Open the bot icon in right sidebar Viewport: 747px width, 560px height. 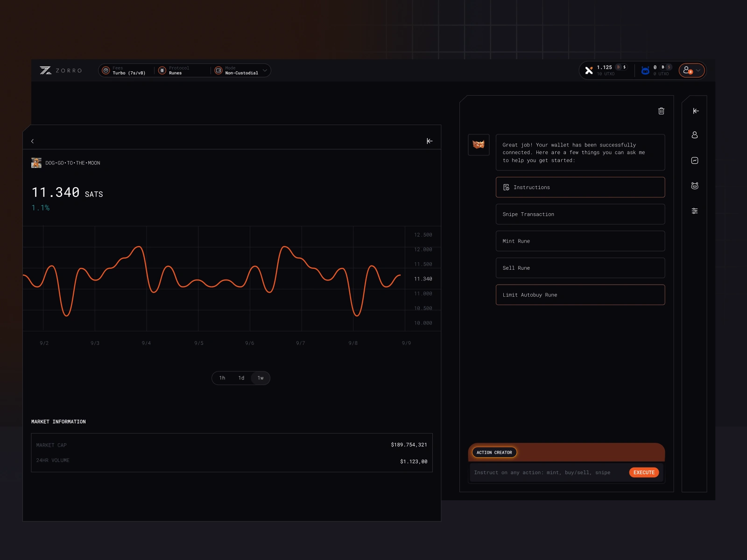(x=695, y=186)
